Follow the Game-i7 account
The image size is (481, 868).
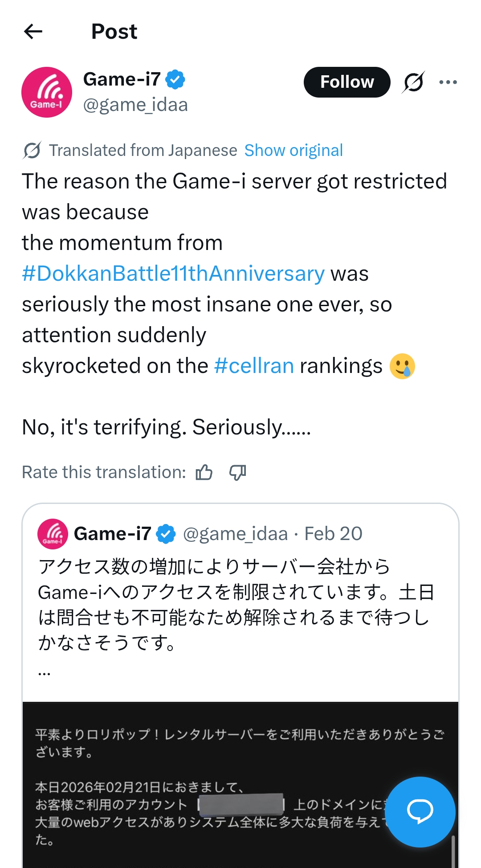click(347, 82)
